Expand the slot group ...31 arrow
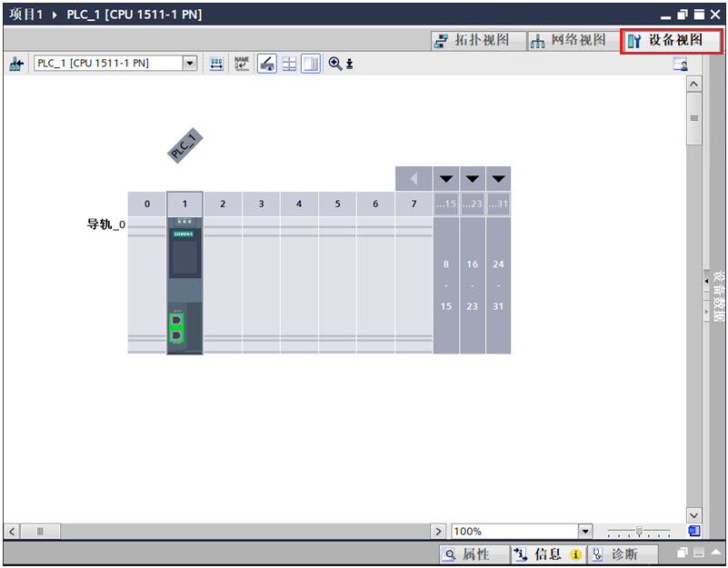Viewport: 728px width, 568px height. pos(498,179)
